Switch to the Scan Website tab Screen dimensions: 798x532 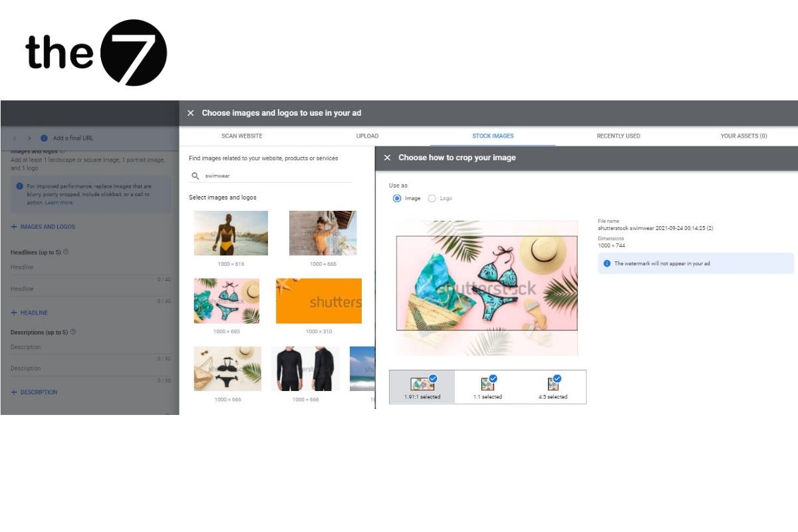(x=241, y=136)
